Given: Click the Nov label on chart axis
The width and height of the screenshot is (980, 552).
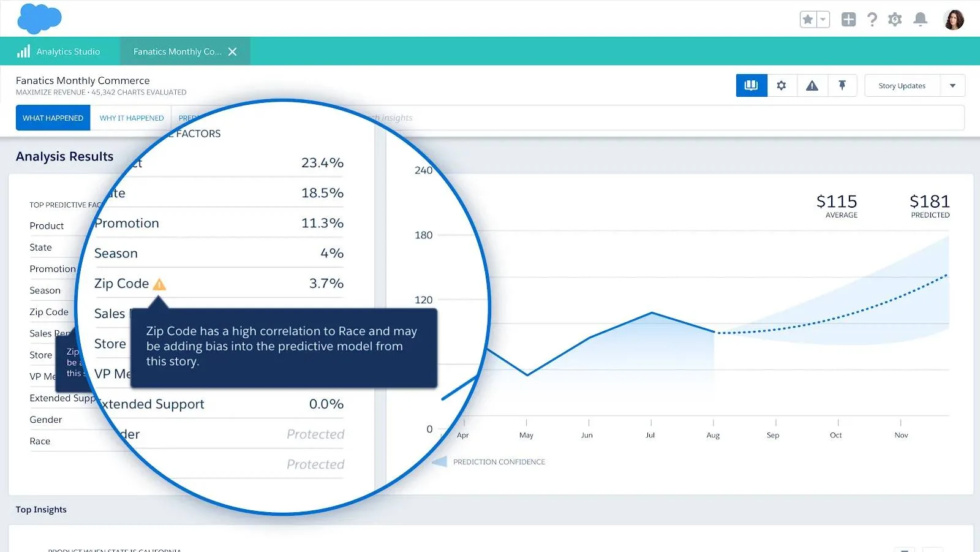Looking at the screenshot, I should coord(901,436).
